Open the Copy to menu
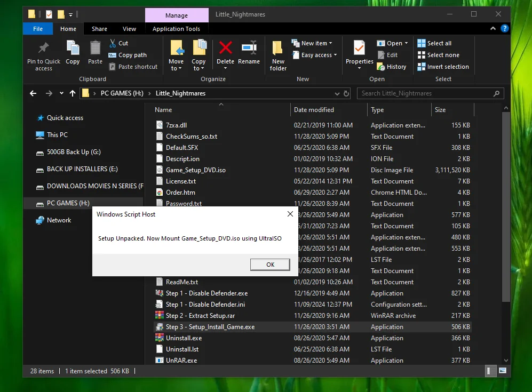The height and width of the screenshot is (392, 532). 198,55
